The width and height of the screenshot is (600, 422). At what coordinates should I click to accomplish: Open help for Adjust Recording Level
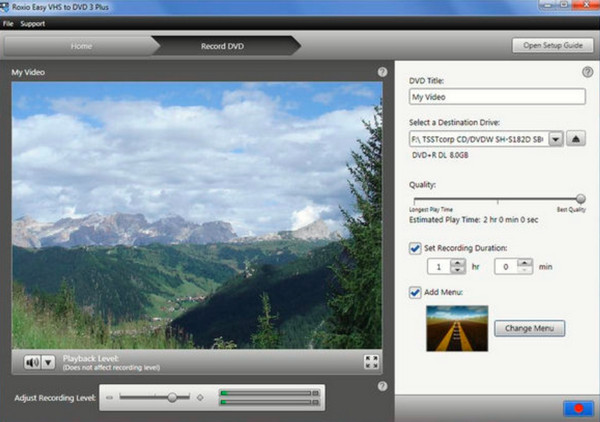382,386
